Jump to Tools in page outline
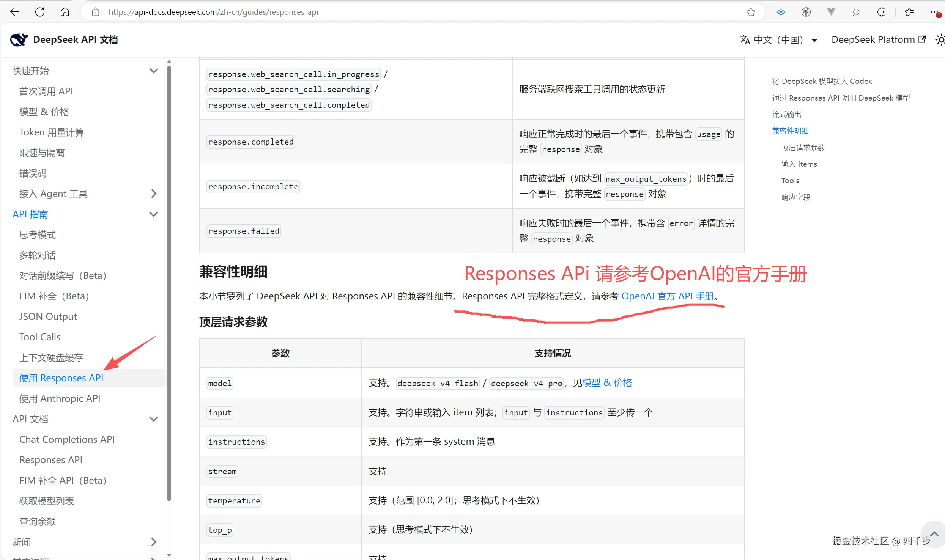 790,181
